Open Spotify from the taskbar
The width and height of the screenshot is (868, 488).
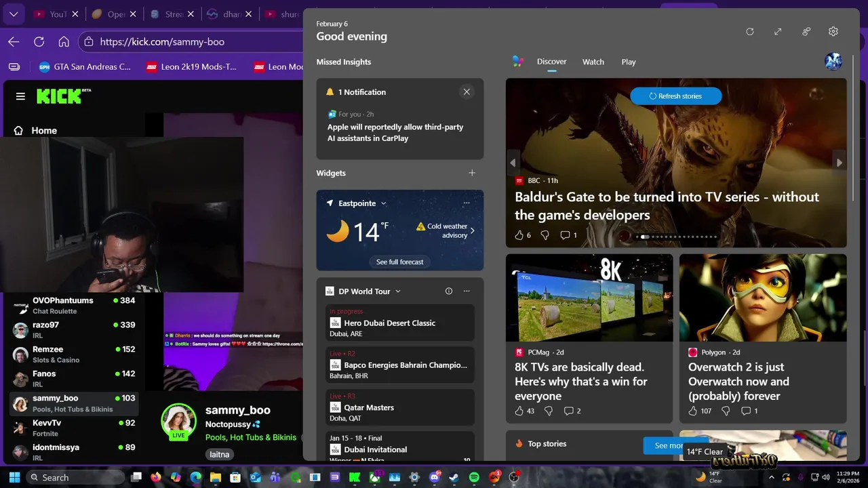pyautogui.click(x=474, y=477)
